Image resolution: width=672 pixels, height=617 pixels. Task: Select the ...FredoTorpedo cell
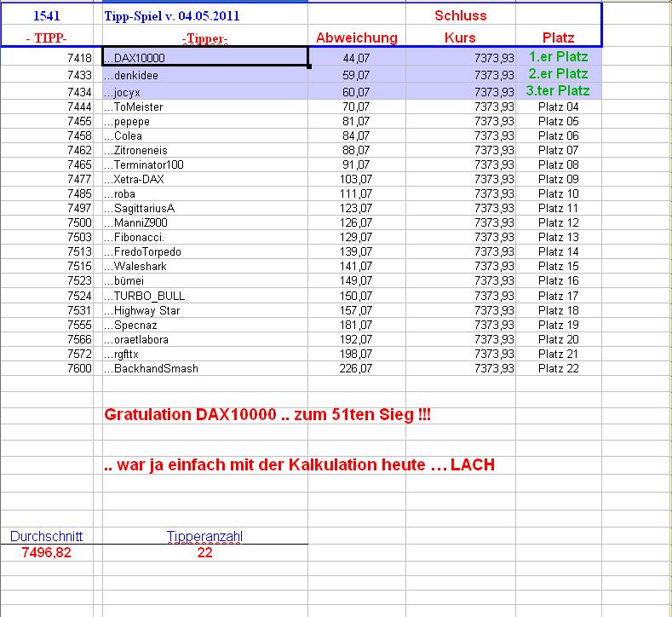click(x=205, y=252)
